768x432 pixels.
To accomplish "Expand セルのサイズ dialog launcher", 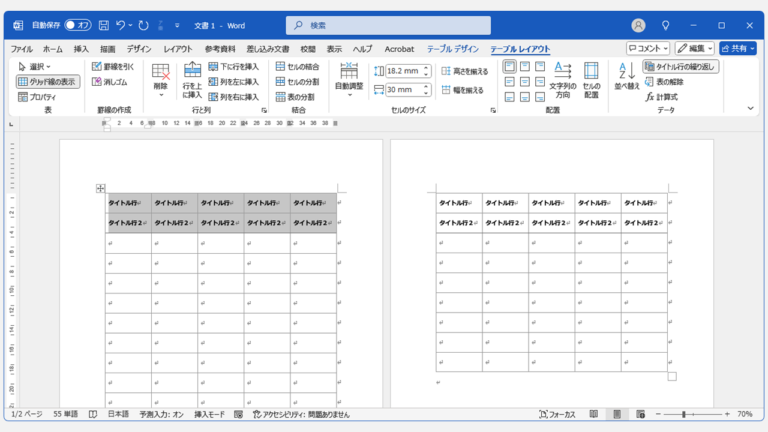I will click(x=493, y=111).
